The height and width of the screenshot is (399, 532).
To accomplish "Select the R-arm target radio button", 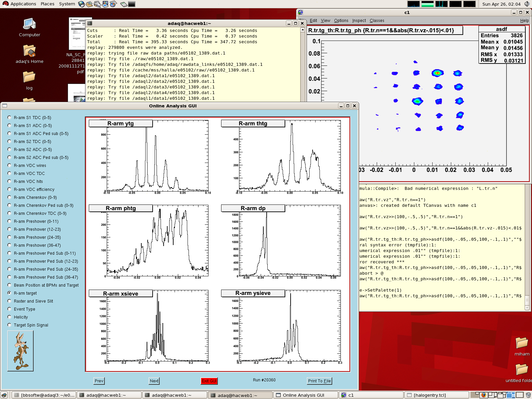I will pos(9,293).
